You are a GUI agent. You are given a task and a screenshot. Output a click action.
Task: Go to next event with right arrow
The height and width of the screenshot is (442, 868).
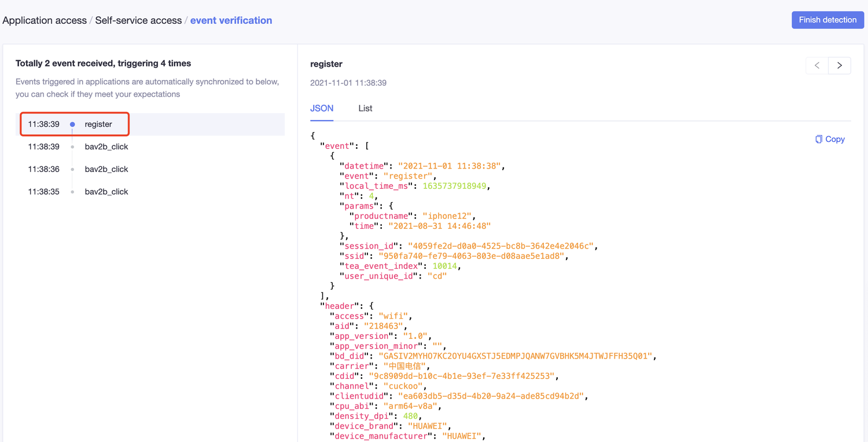tap(839, 65)
